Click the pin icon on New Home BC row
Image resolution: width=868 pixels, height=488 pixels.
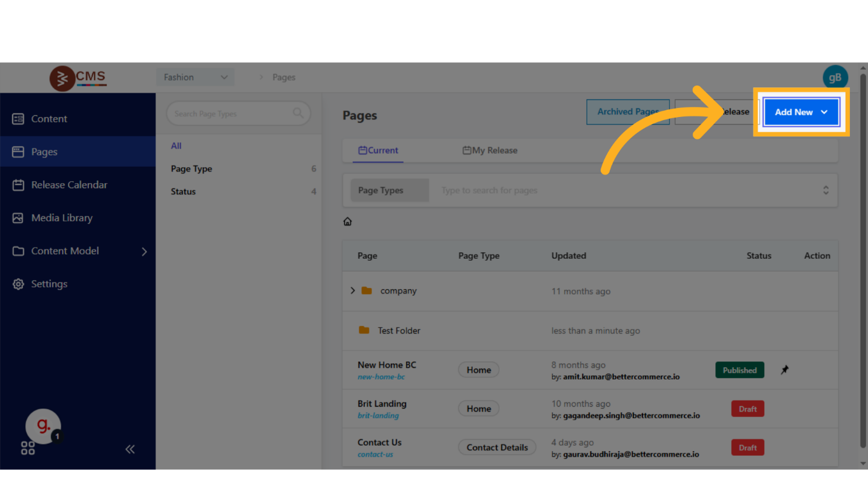click(x=784, y=370)
